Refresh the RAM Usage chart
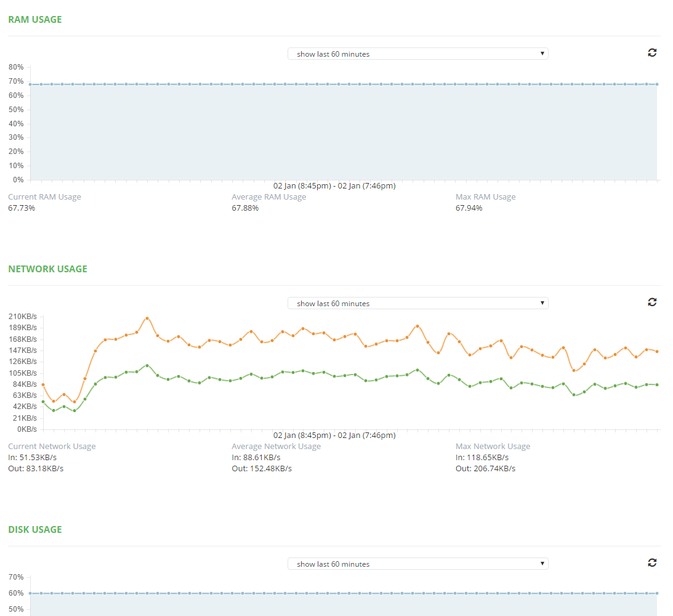The height and width of the screenshot is (616, 673). point(652,52)
